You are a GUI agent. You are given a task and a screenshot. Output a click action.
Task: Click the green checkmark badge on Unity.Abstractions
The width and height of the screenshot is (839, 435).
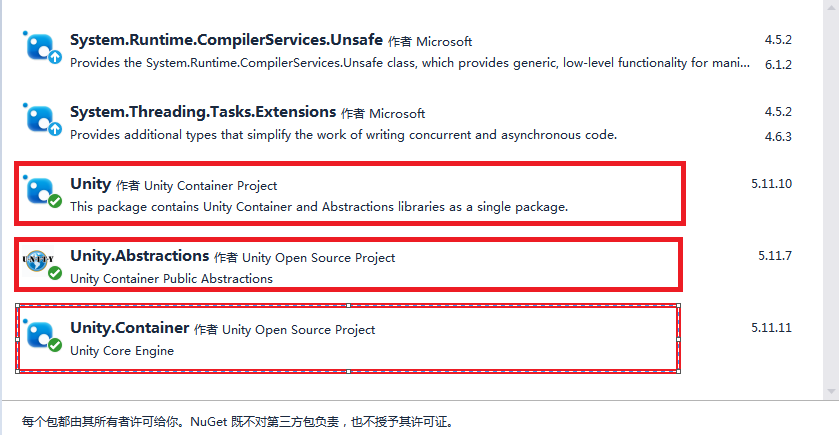click(x=55, y=273)
